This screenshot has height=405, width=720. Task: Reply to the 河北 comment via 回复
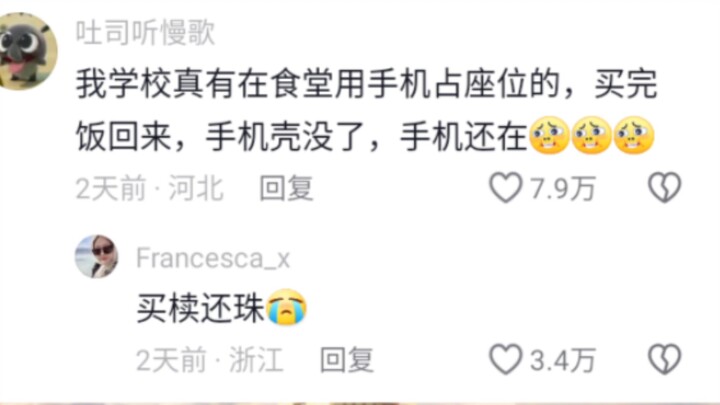[x=287, y=188]
